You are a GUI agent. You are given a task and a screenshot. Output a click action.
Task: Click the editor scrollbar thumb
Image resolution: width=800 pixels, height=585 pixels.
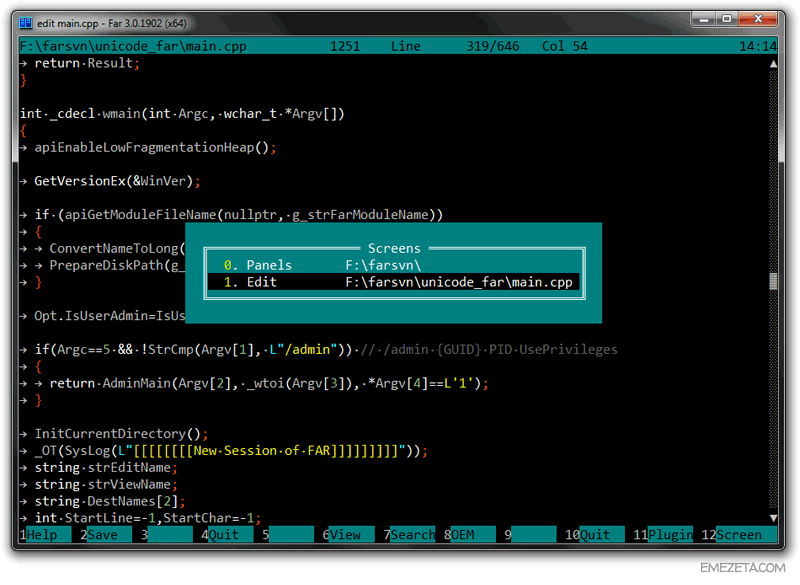[773, 282]
